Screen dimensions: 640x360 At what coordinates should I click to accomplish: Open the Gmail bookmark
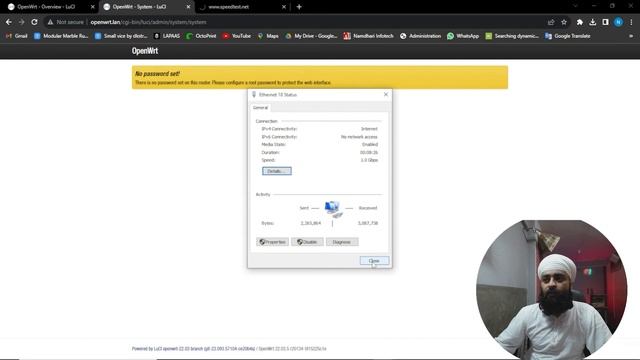coord(17,36)
